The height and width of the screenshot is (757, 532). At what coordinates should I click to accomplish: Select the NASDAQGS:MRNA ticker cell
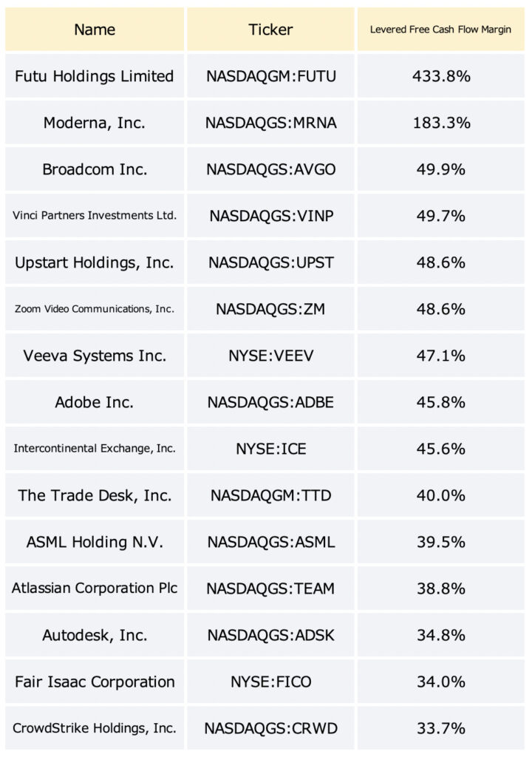(271, 123)
